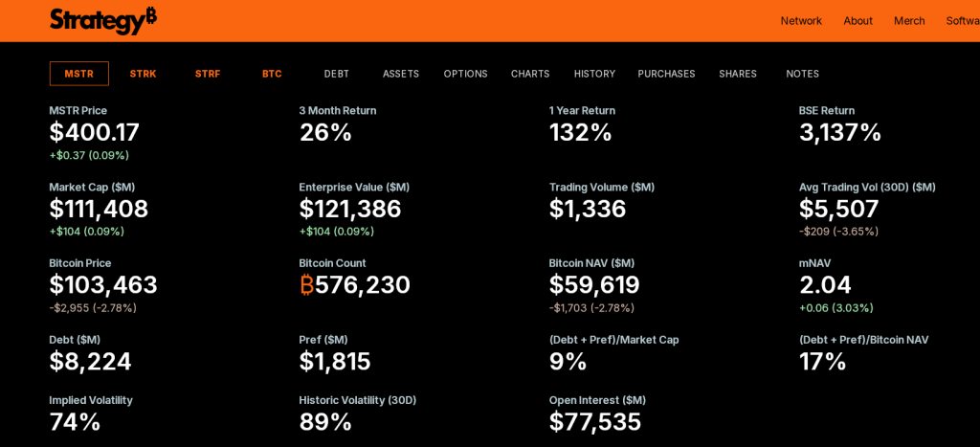Select the BTC tab
Viewport: 980px width, 447px height.
[272, 74]
